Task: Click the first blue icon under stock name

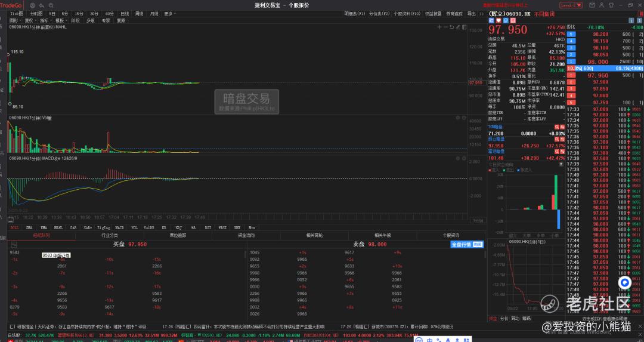Action: tap(491, 20)
